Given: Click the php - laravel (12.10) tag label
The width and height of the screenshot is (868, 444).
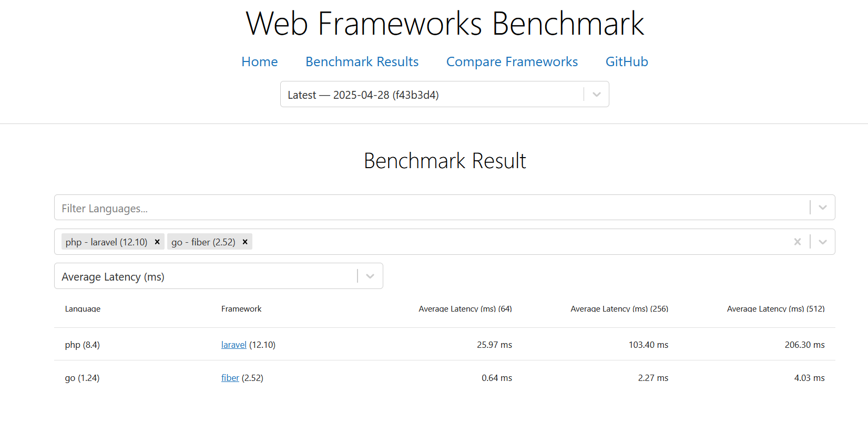Looking at the screenshot, I should click(x=107, y=242).
